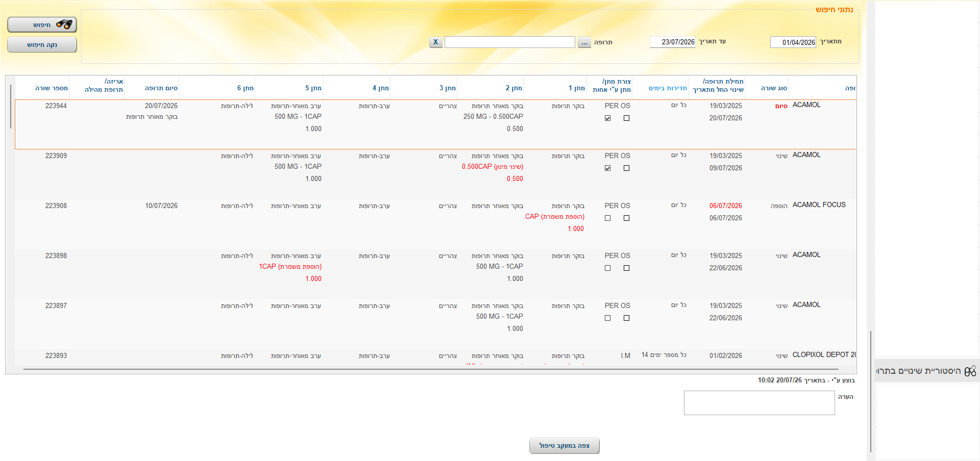Click the 'מתן 2' column header
980x461 pixels.
pyautogui.click(x=514, y=88)
